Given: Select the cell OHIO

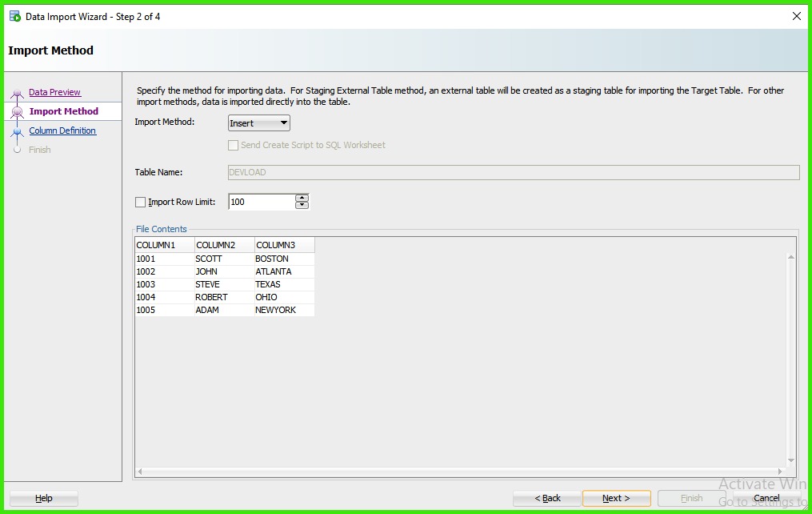Looking at the screenshot, I should click(285, 297).
